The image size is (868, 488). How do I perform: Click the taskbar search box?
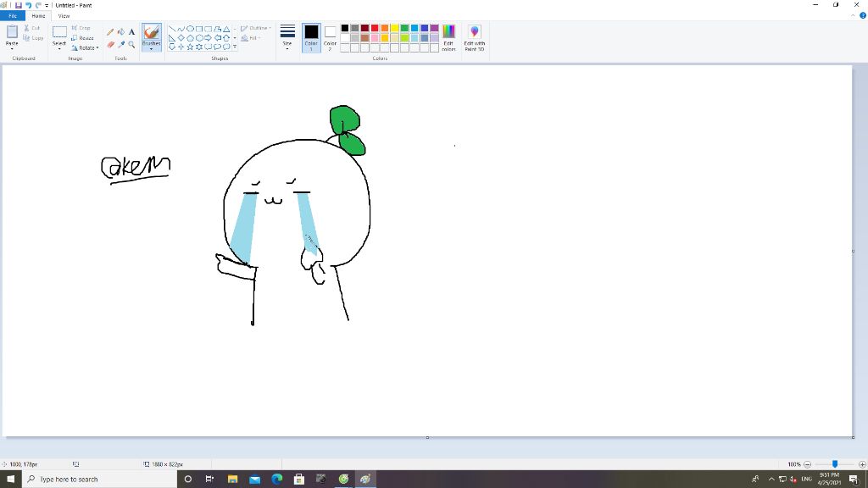tap(100, 480)
